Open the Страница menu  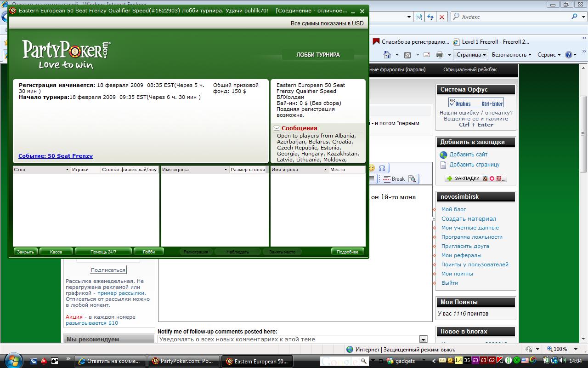point(471,54)
